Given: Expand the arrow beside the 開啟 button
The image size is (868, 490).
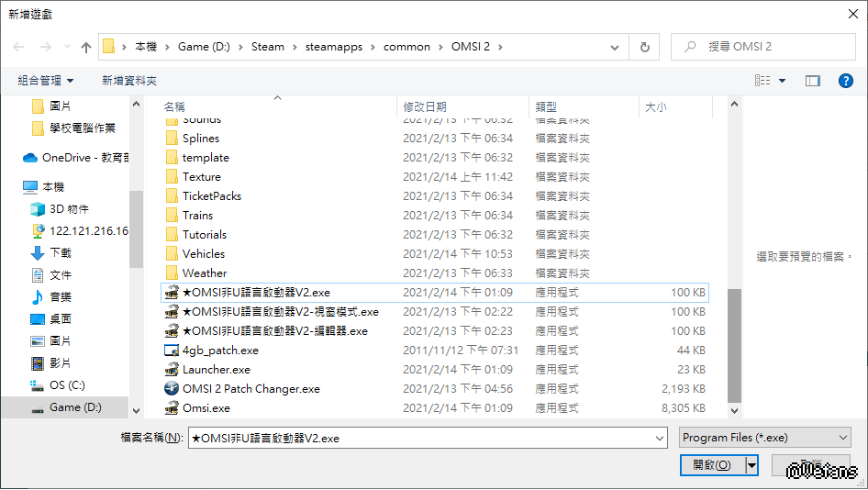Looking at the screenshot, I should click(751, 465).
